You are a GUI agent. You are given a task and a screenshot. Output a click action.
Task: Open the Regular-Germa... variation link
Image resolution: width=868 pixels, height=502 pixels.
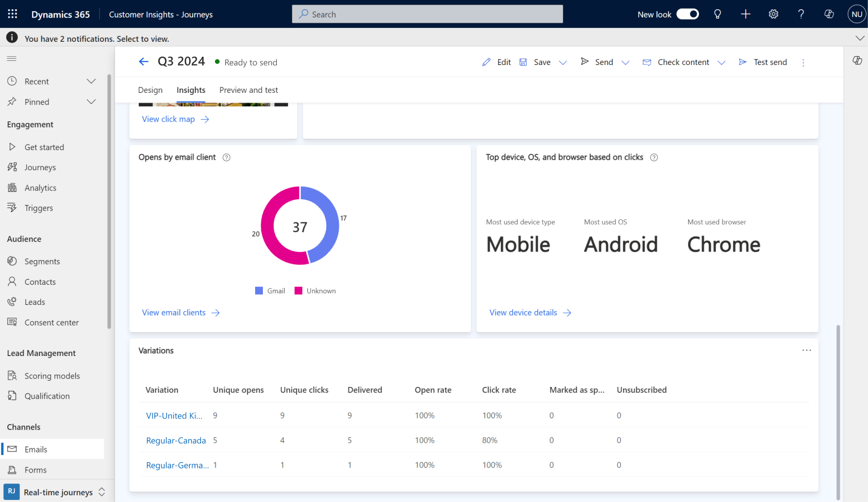click(177, 465)
